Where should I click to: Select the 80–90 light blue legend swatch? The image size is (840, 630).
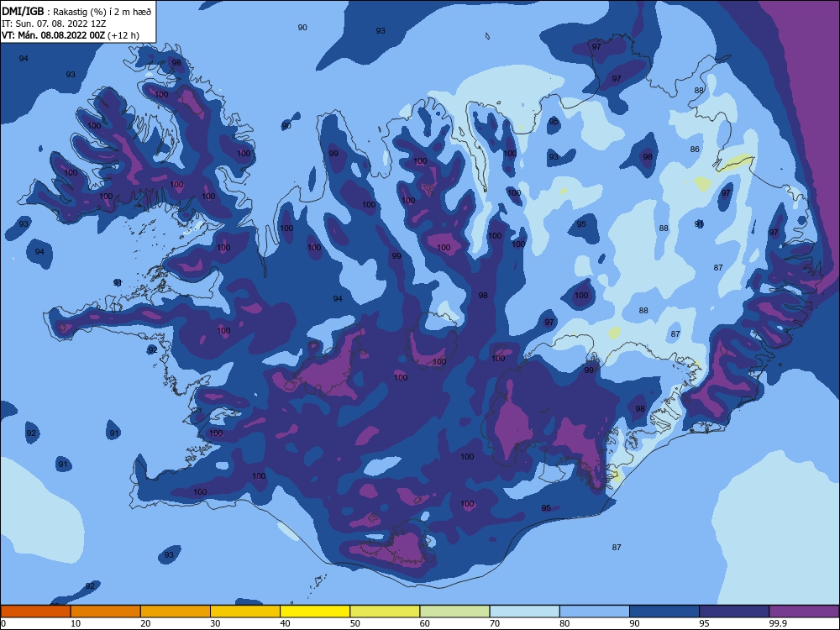tap(595, 612)
